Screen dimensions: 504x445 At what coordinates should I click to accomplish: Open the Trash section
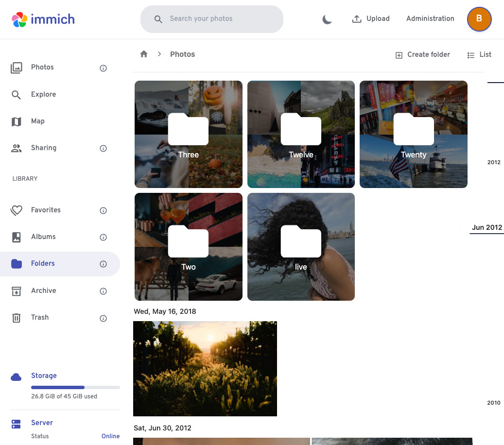pos(39,317)
